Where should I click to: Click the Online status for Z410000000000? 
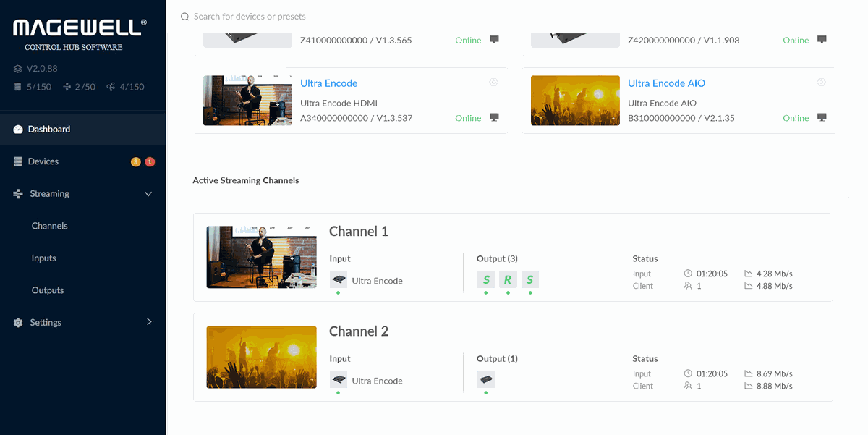[468, 41]
